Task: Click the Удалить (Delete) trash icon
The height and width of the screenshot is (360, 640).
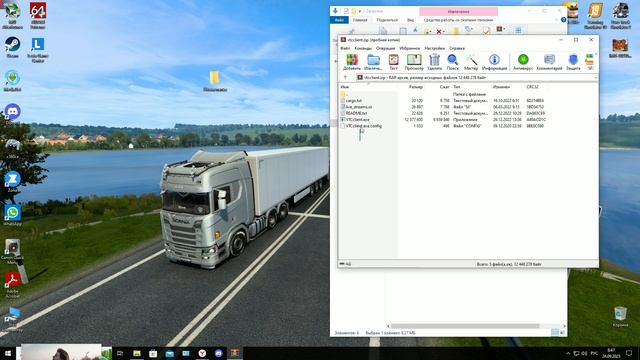Action: click(x=435, y=62)
